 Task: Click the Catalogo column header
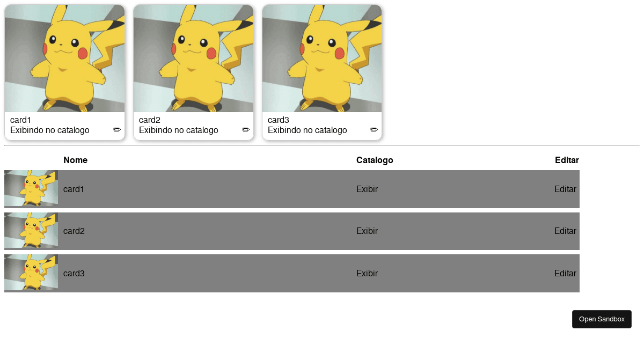pos(375,160)
